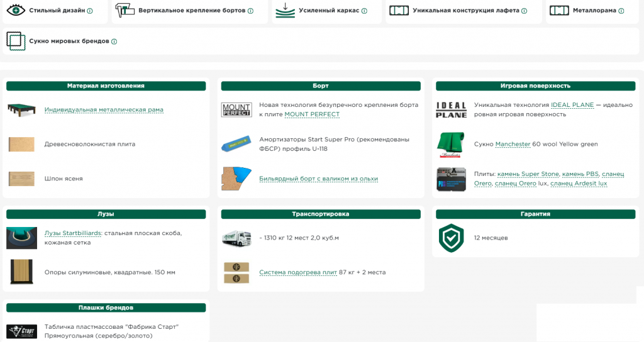Click the Усиленный каркас layers icon
This screenshot has width=644, height=342.
pos(285,10)
